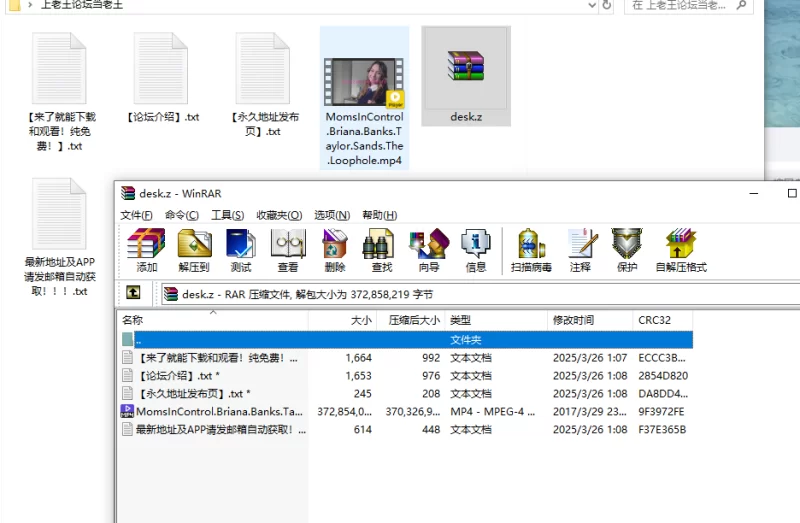Click the 查看 (View) toolbar icon
This screenshot has width=800, height=523.
[x=288, y=250]
